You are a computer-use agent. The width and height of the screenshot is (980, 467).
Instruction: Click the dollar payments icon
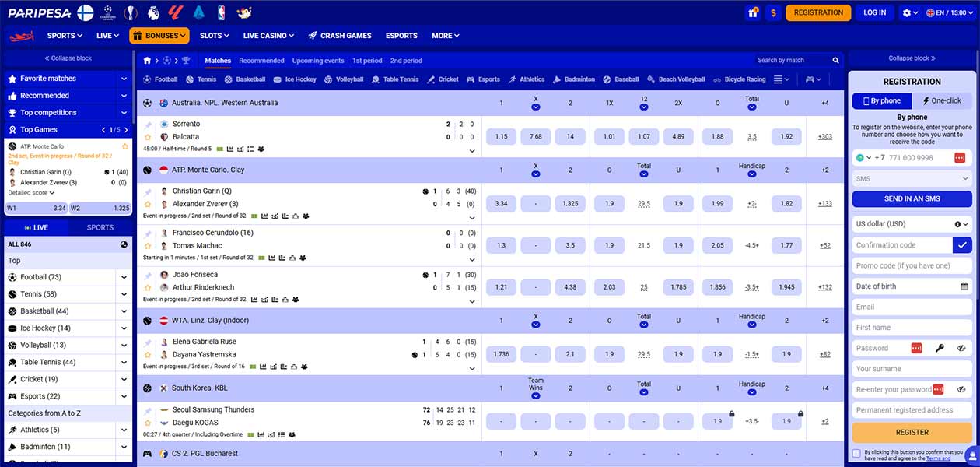[x=772, y=12]
